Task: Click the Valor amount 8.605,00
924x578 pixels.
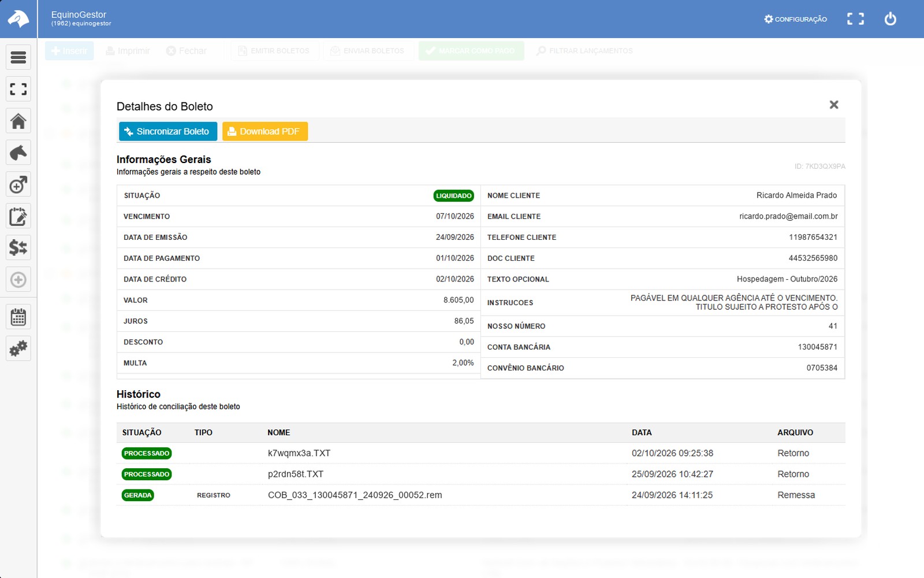Action: point(459,300)
